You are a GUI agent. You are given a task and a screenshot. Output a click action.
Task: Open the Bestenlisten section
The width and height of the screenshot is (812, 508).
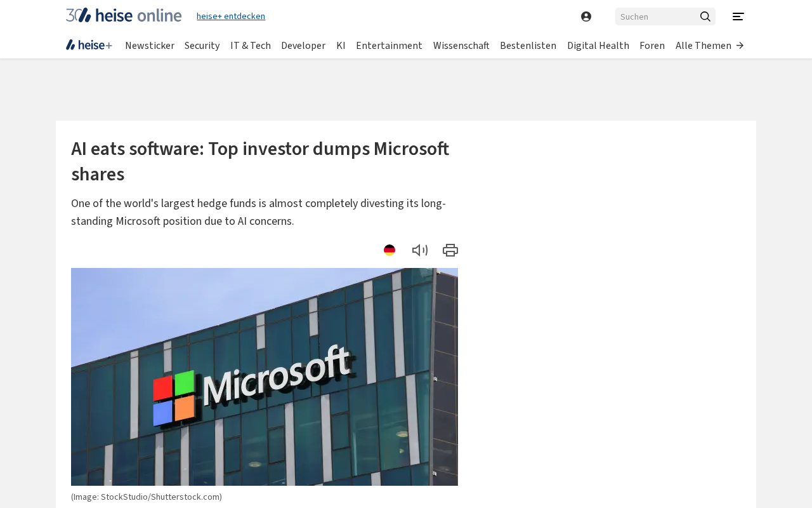528,46
